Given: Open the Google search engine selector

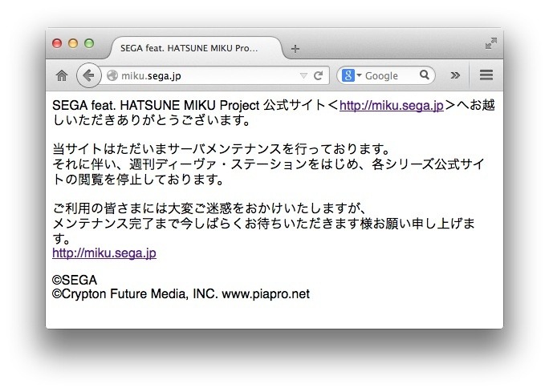Looking at the screenshot, I should coord(352,75).
